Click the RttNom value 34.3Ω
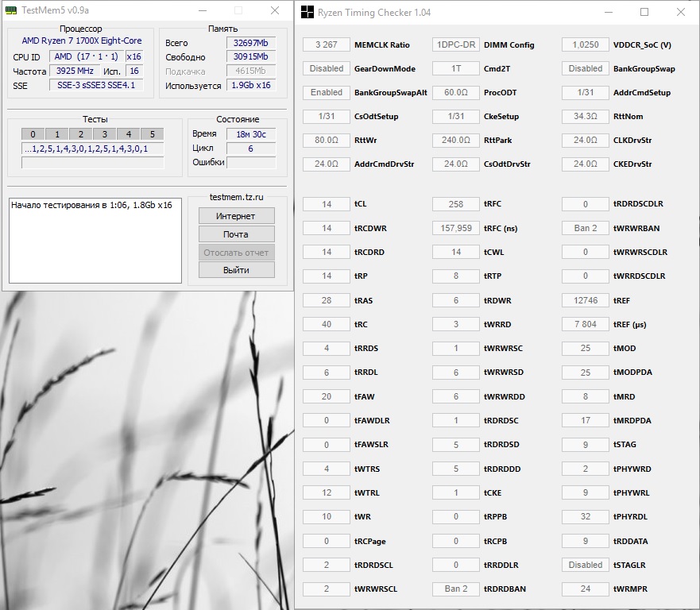The image size is (700, 610). click(x=586, y=117)
